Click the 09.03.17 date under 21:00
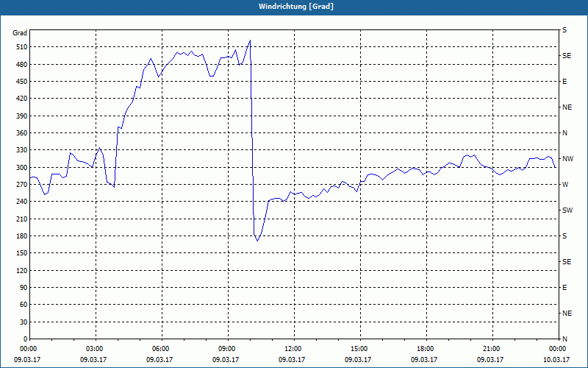Image resolution: width=588 pixels, height=368 pixels. (490, 360)
